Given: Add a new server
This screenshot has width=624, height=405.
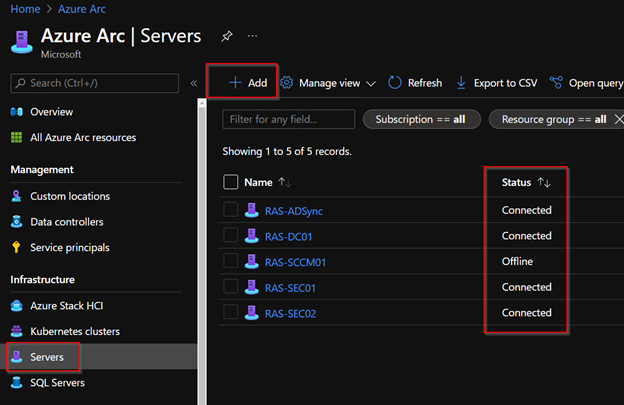Looking at the screenshot, I should pyautogui.click(x=248, y=83).
